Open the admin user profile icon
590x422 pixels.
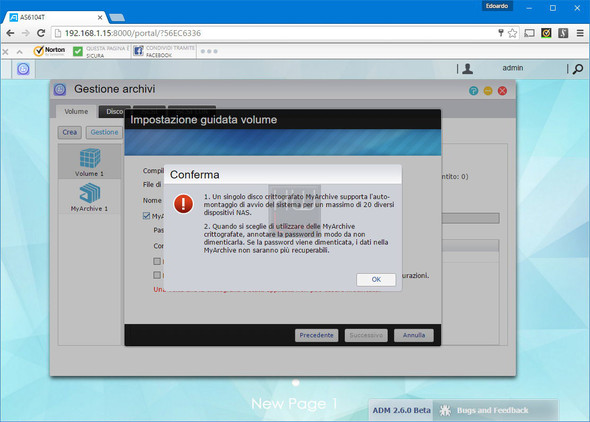467,68
